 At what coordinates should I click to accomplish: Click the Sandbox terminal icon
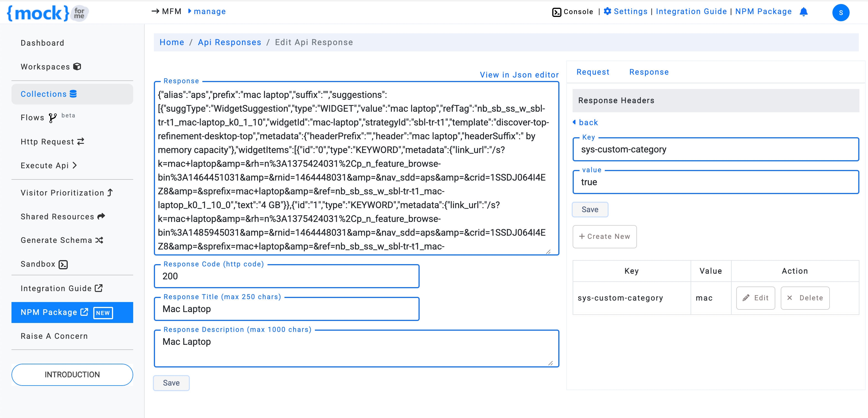[x=63, y=265]
